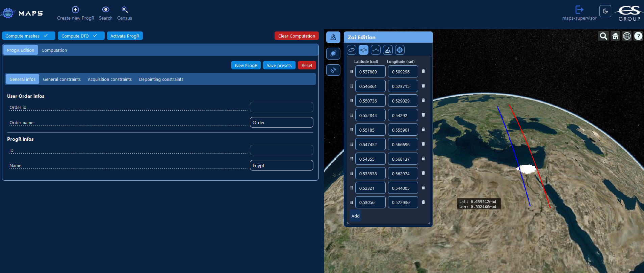Delete the point with latitude 0.533538
Image resolution: width=644 pixels, height=273 pixels.
click(x=423, y=173)
